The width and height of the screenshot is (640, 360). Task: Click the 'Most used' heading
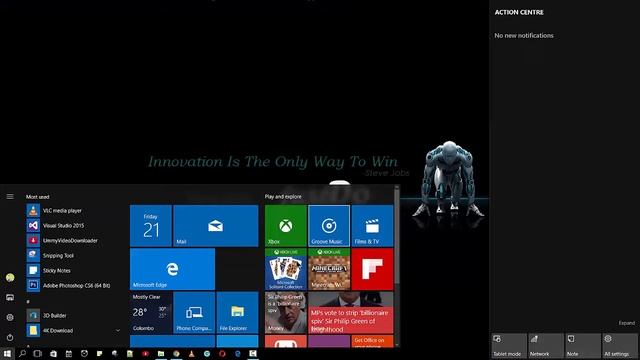[x=38, y=197]
